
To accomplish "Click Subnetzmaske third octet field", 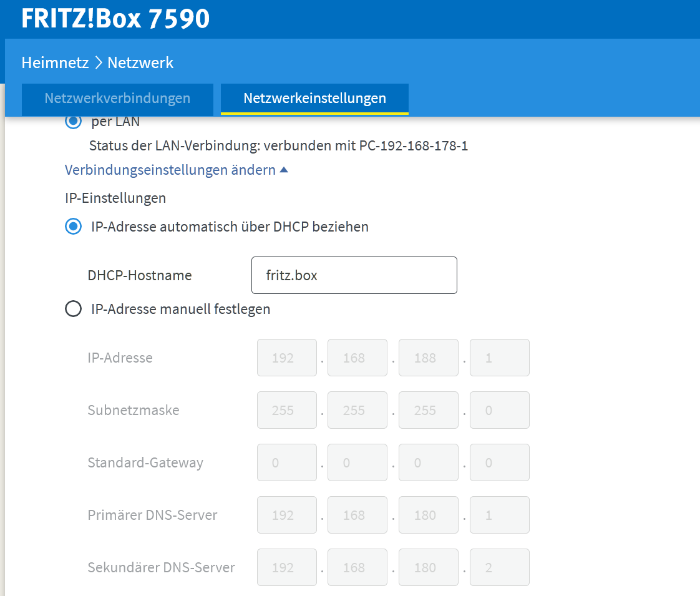I will 429,410.
